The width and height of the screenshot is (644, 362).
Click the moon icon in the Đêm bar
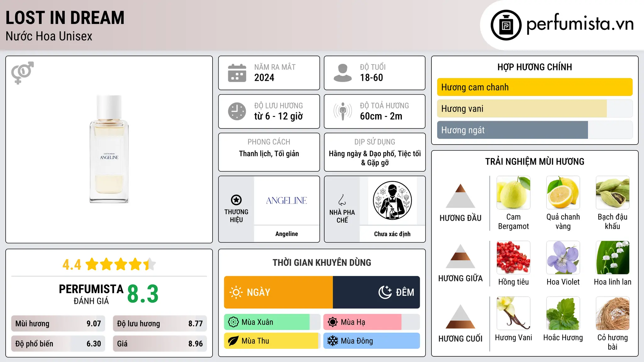[385, 292]
